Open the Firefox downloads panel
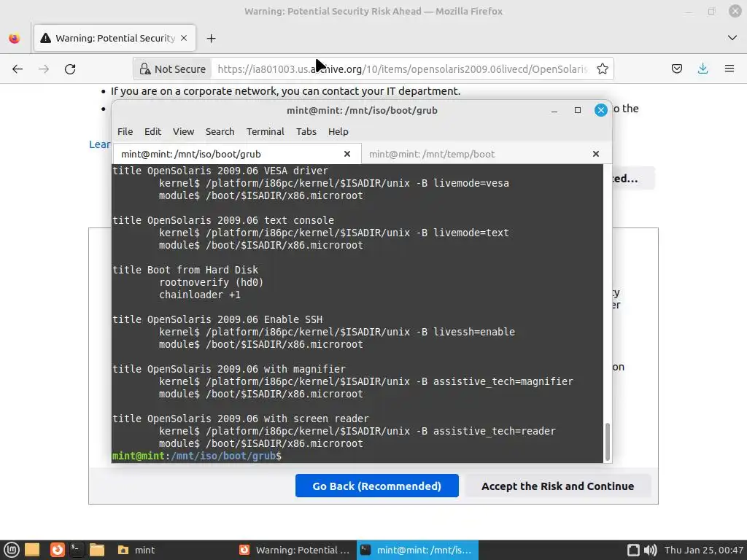 [703, 69]
